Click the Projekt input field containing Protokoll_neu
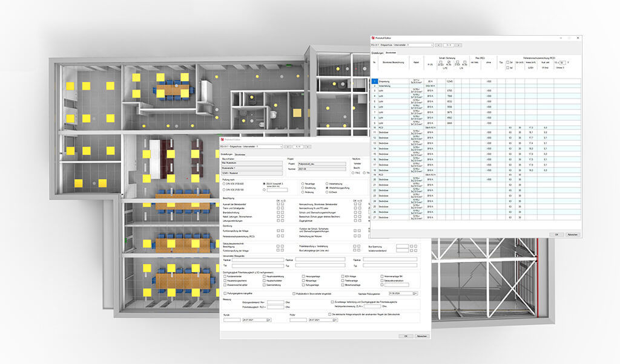620x364 pixels. pos(322,164)
